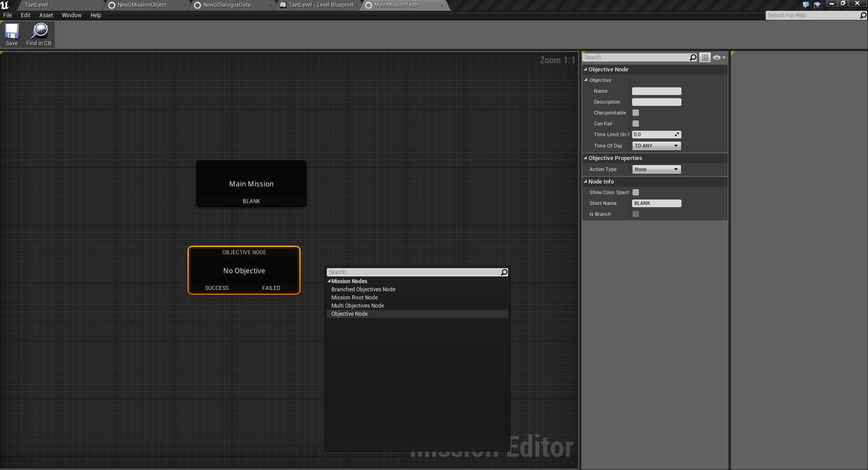Click the Search For Help magnifier icon
868x470 pixels.
(x=863, y=15)
